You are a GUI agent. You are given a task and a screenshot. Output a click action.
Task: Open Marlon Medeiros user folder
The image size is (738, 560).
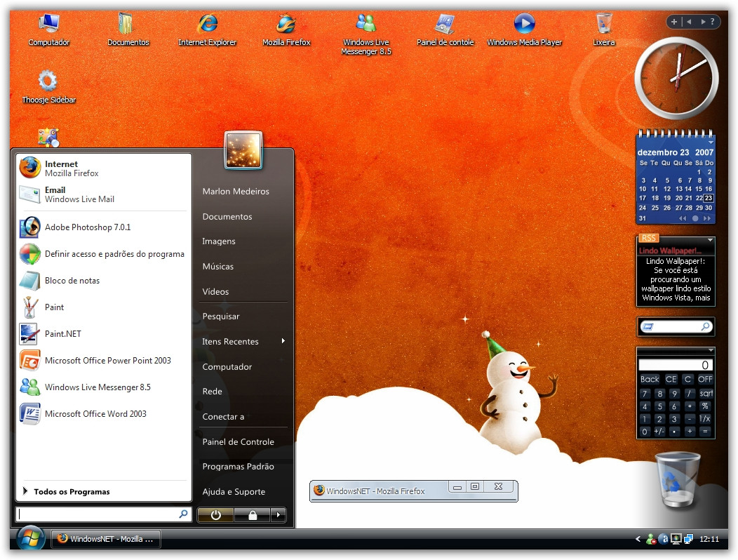236,191
